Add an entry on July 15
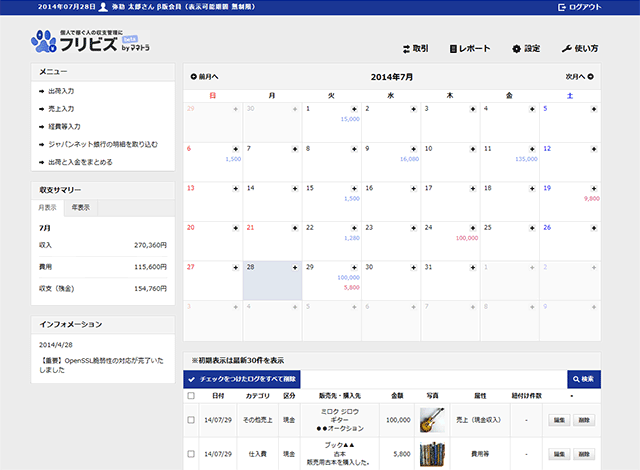This screenshot has width=640, height=470. tap(355, 188)
